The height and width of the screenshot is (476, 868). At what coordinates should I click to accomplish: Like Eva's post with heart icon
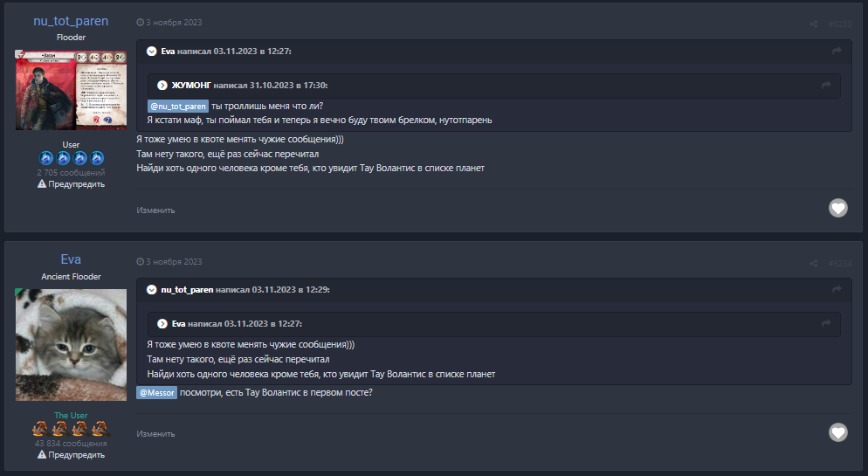click(x=838, y=431)
